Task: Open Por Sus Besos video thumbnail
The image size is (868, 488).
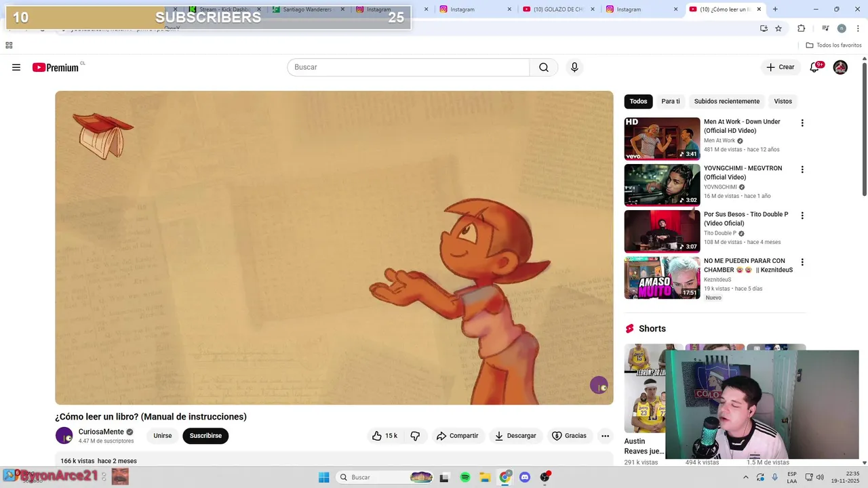Action: pos(662,231)
